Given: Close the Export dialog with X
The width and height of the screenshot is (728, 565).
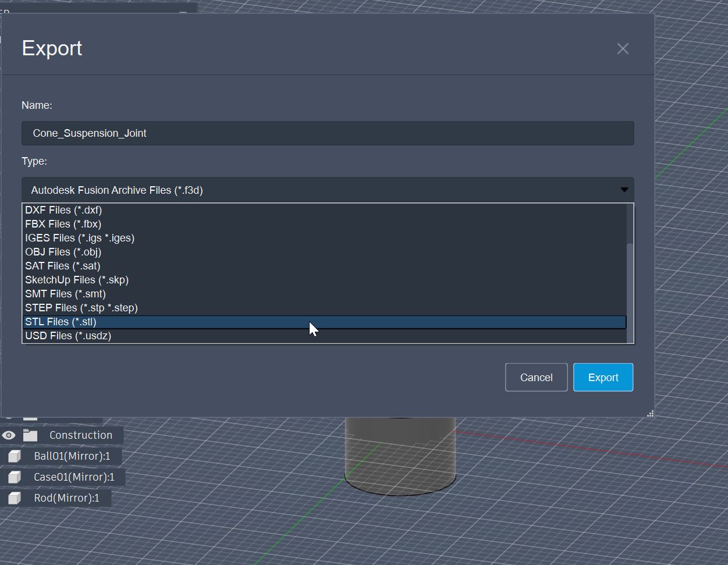Looking at the screenshot, I should (x=623, y=49).
